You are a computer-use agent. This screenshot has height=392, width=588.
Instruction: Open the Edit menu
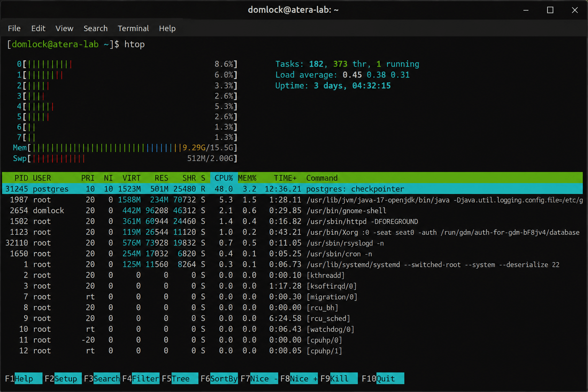click(38, 28)
